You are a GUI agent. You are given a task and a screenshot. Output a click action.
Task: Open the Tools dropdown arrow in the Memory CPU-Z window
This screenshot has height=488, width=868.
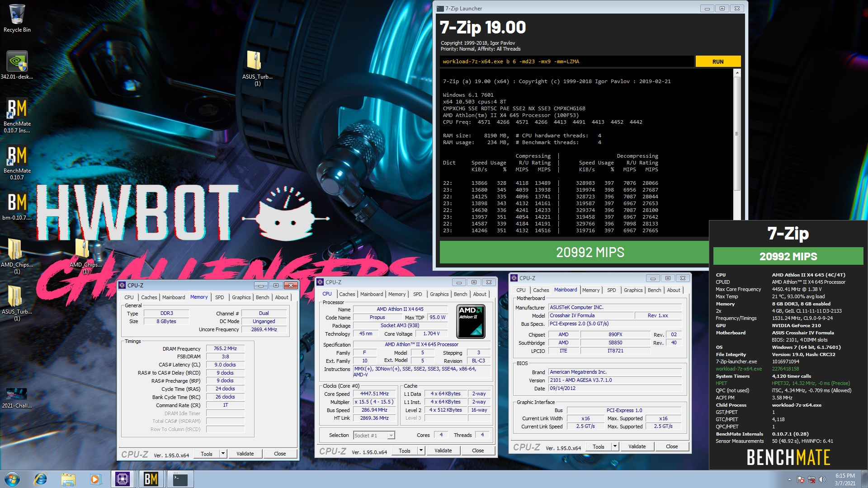[223, 454]
